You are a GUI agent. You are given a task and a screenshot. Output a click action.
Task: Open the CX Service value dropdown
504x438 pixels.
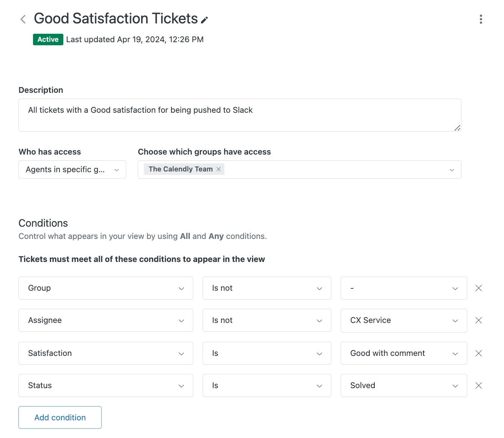coord(404,320)
